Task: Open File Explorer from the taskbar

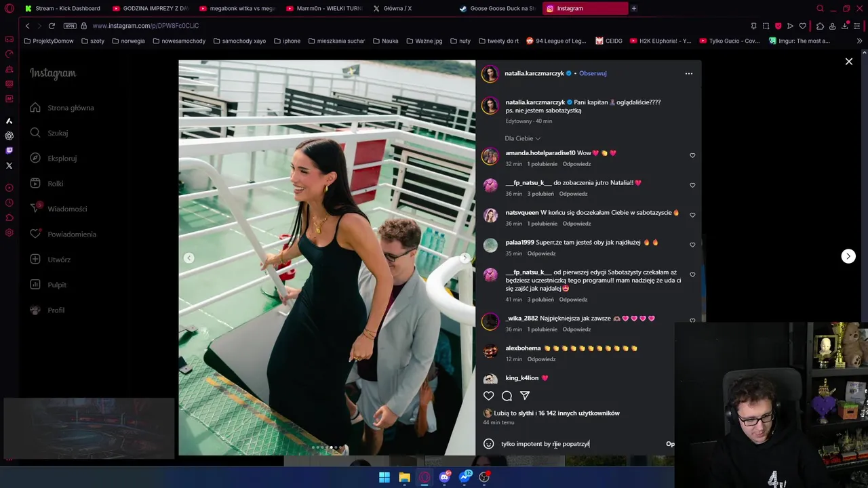Action: coord(404,477)
